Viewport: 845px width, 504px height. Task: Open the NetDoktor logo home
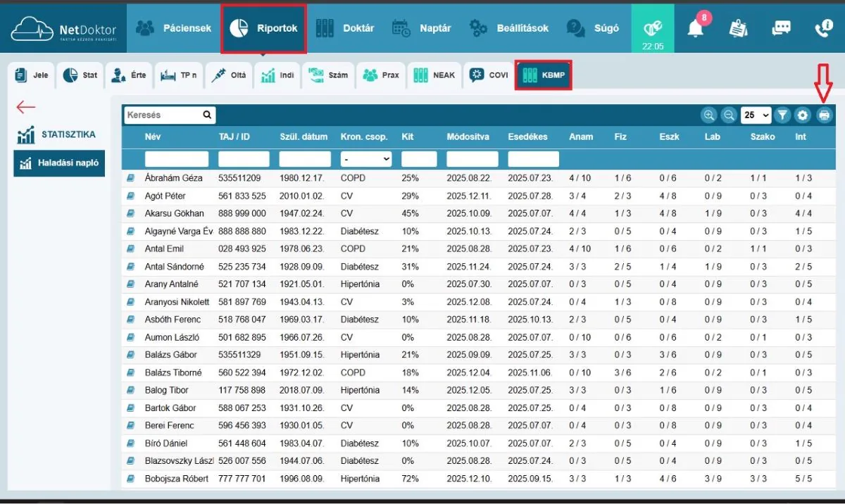(63, 29)
